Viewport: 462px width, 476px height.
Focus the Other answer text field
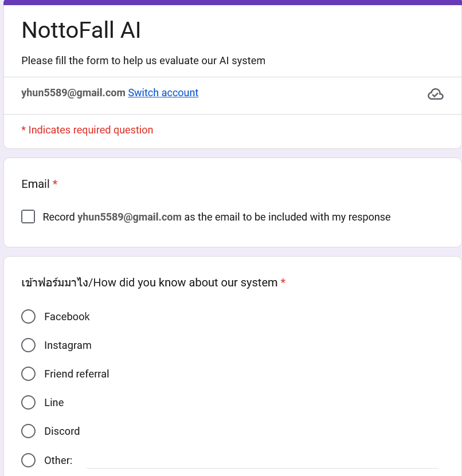pos(263,461)
